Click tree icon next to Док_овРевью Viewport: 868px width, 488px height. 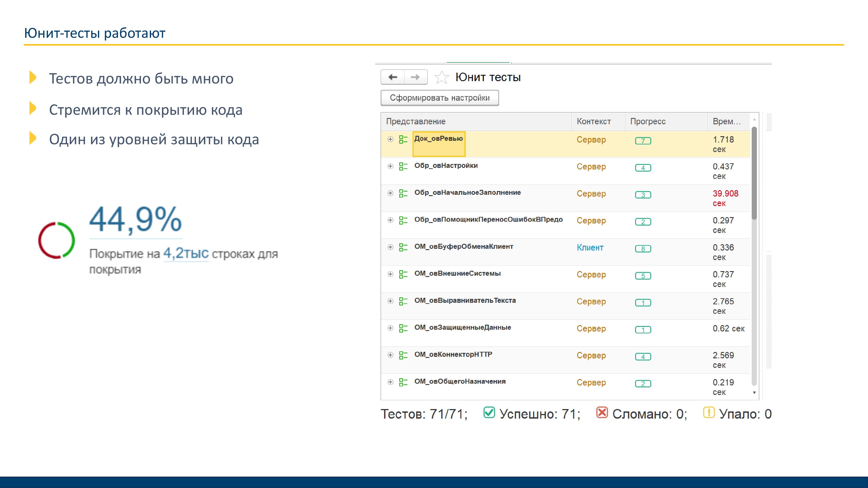[403, 139]
